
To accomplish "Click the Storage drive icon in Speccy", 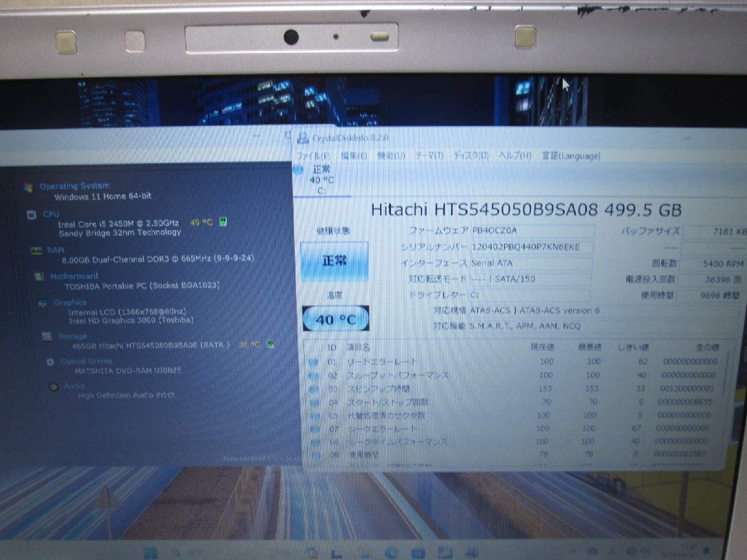I will coord(47,336).
